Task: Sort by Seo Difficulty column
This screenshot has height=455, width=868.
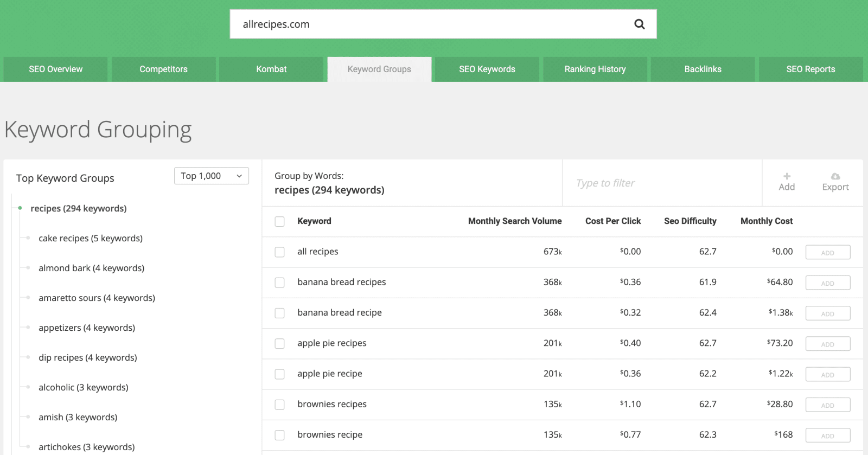Action: [690, 221]
